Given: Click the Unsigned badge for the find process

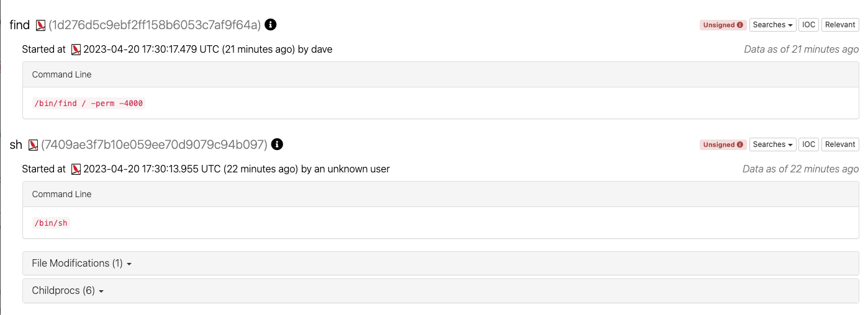Looking at the screenshot, I should (x=723, y=25).
